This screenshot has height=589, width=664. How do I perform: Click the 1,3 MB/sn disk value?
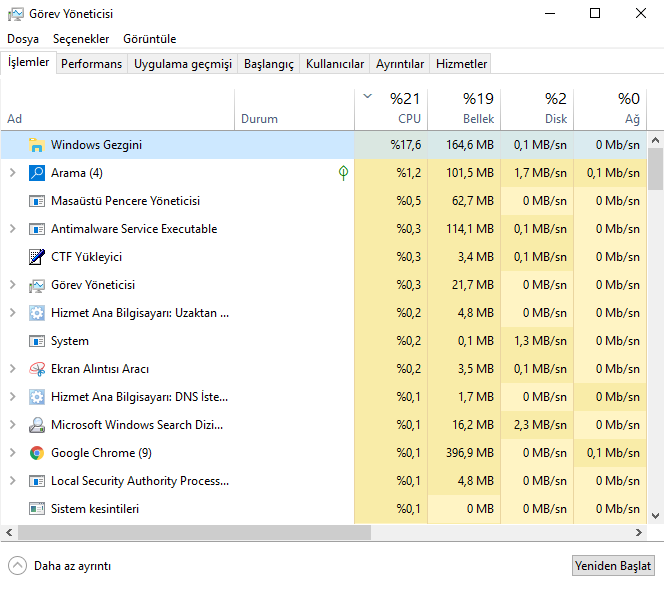(540, 341)
